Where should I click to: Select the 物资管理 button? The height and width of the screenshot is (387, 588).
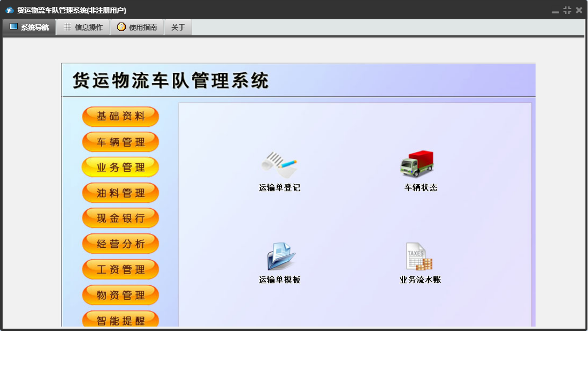coord(120,295)
